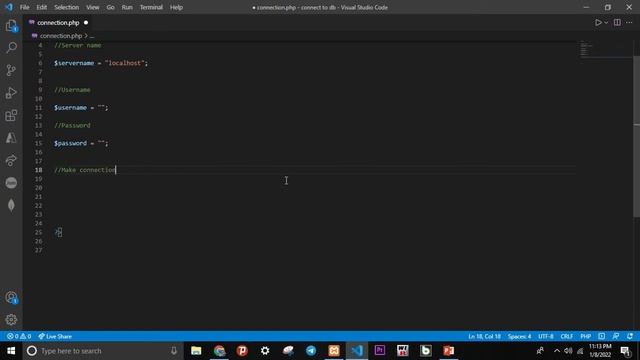
Task: Open the editor More Actions menu
Action: click(629, 23)
